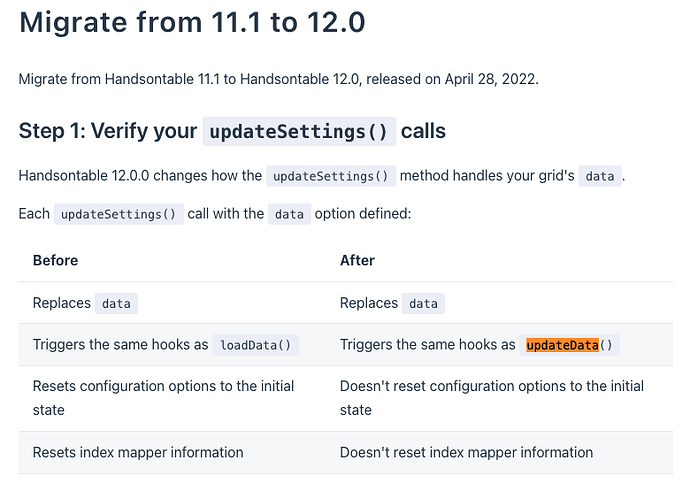Click the "Triggers the same hooks as" text in Before column

pyautogui.click(x=120, y=344)
